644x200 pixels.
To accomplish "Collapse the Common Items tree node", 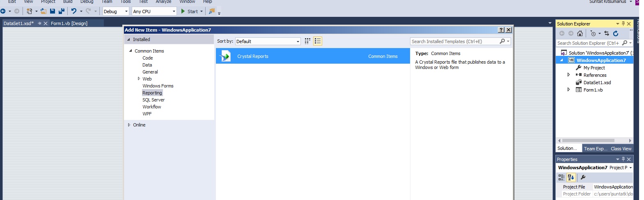I will pos(131,51).
